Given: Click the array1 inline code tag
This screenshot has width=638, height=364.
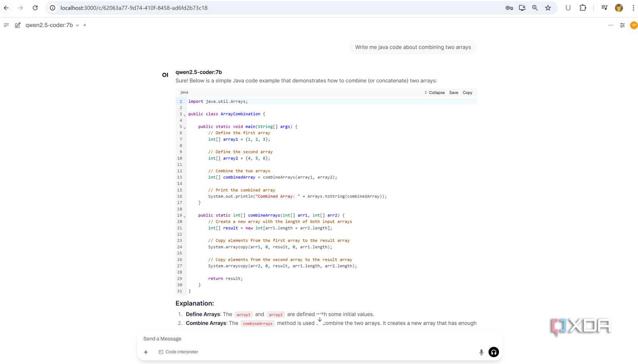Looking at the screenshot, I should [x=243, y=314].
